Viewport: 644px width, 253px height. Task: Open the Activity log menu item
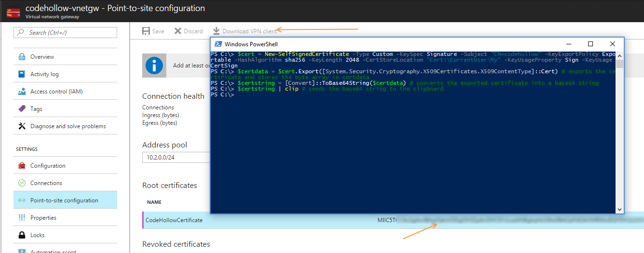(x=65, y=74)
